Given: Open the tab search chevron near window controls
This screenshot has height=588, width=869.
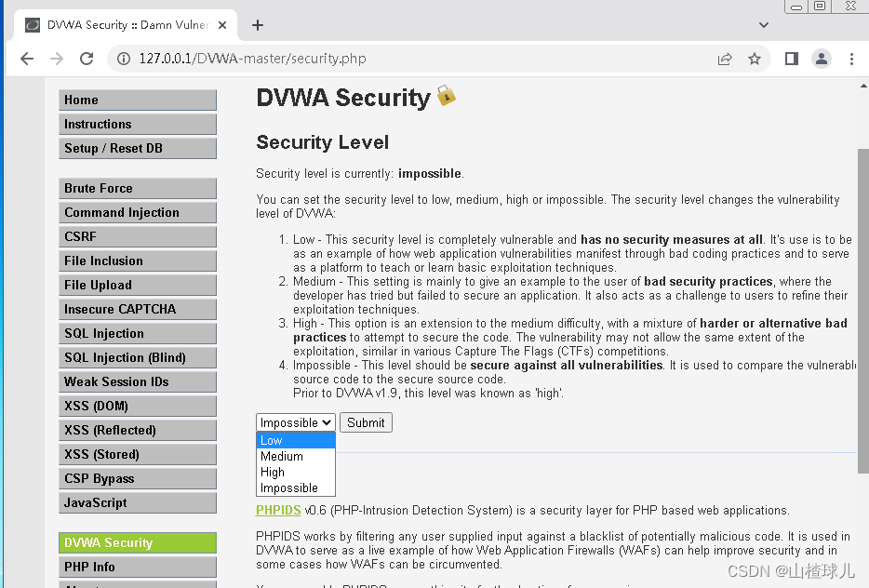Looking at the screenshot, I should click(x=763, y=25).
